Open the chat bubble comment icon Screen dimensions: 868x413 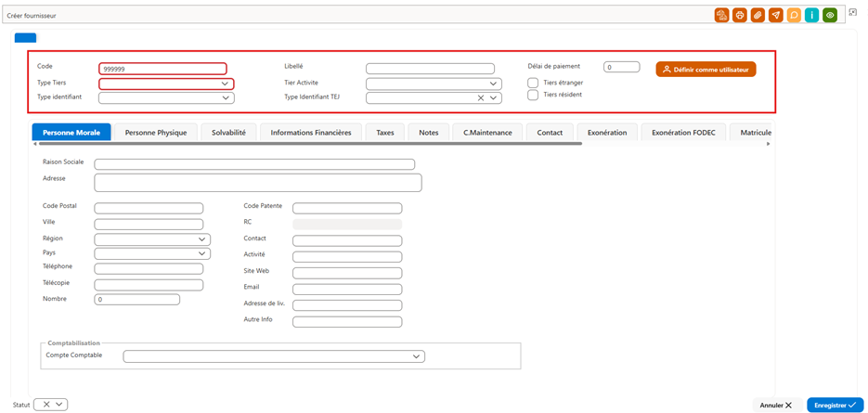point(794,15)
